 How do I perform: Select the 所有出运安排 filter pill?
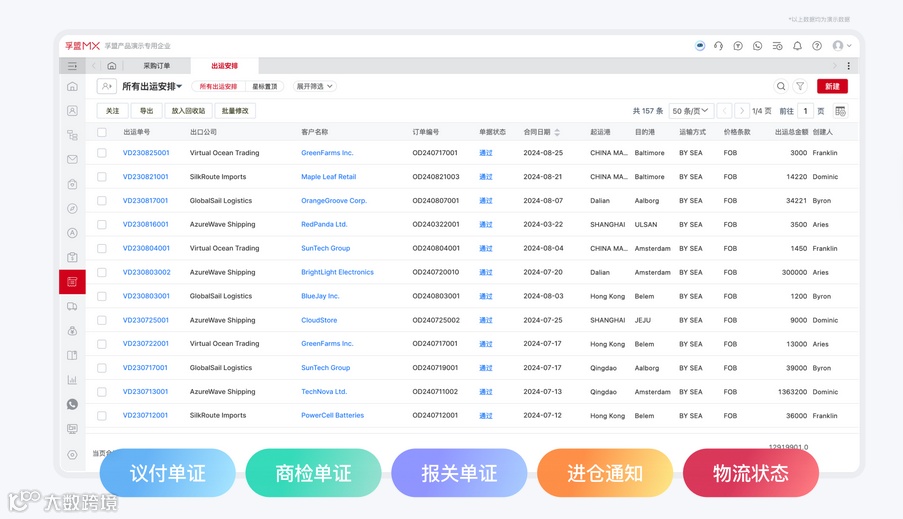pyautogui.click(x=218, y=86)
